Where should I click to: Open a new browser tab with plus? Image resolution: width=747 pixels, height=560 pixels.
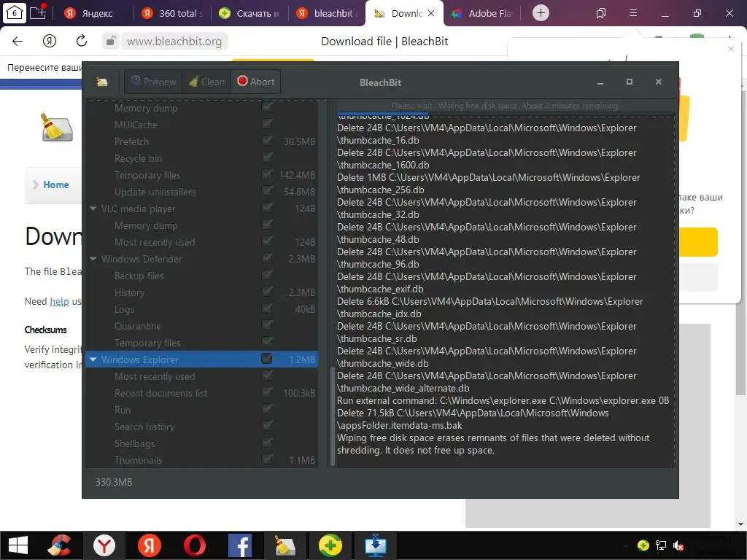[541, 13]
